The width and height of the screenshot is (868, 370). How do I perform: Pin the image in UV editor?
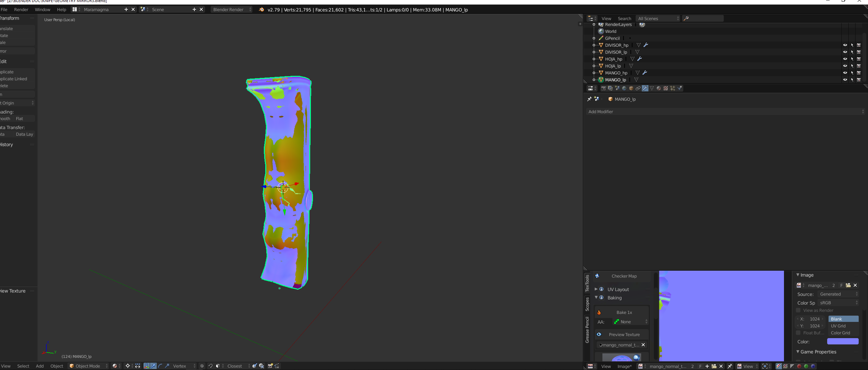click(x=730, y=366)
